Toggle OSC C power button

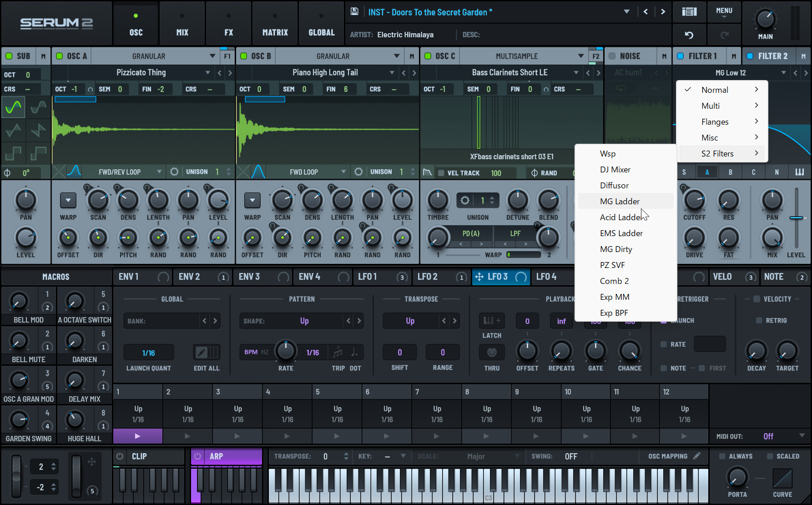coord(428,56)
